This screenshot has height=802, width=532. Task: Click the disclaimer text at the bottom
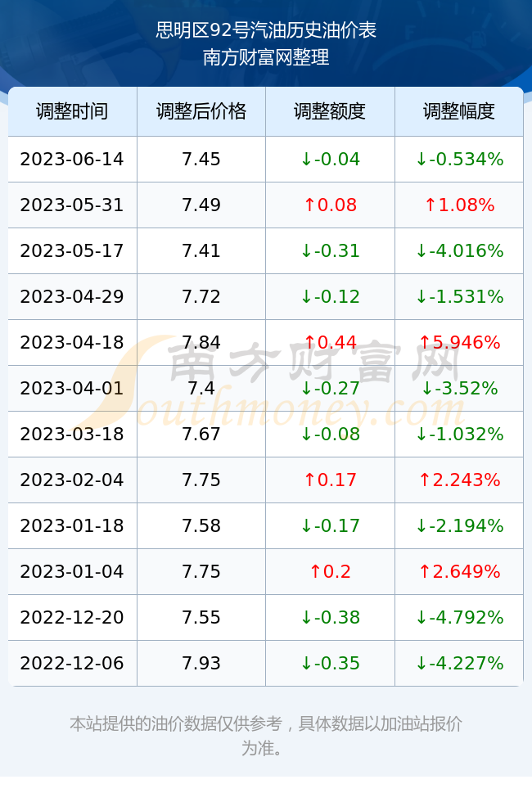(x=266, y=736)
